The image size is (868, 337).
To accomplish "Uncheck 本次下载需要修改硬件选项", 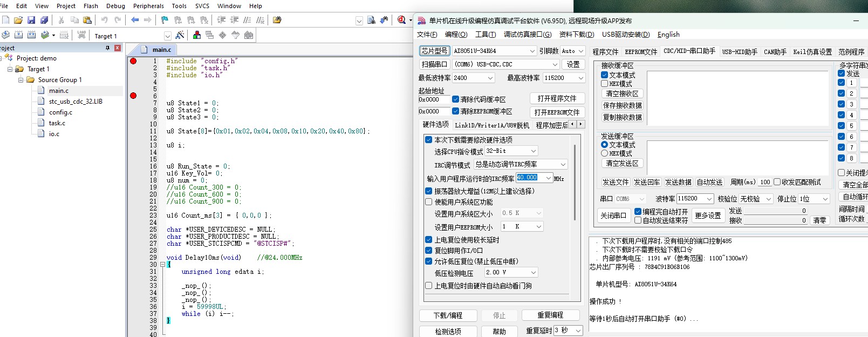I will (428, 140).
